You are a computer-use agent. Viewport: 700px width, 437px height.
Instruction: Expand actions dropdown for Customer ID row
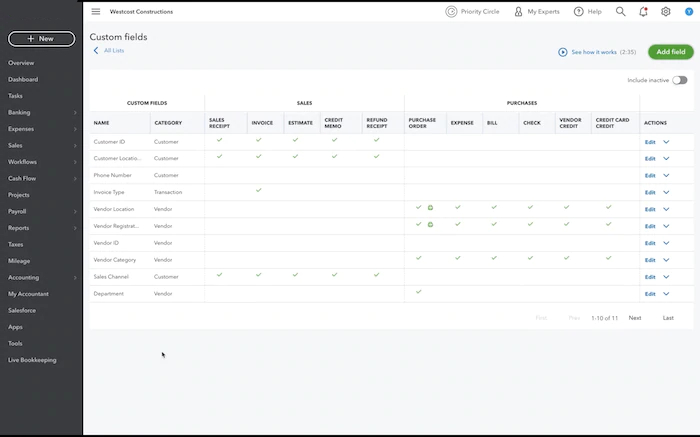(x=666, y=142)
